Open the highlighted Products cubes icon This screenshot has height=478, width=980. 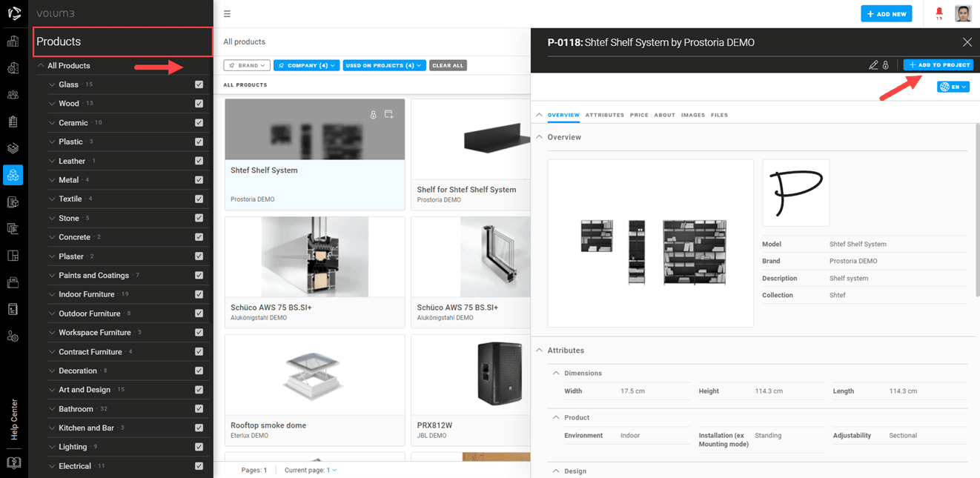13,175
